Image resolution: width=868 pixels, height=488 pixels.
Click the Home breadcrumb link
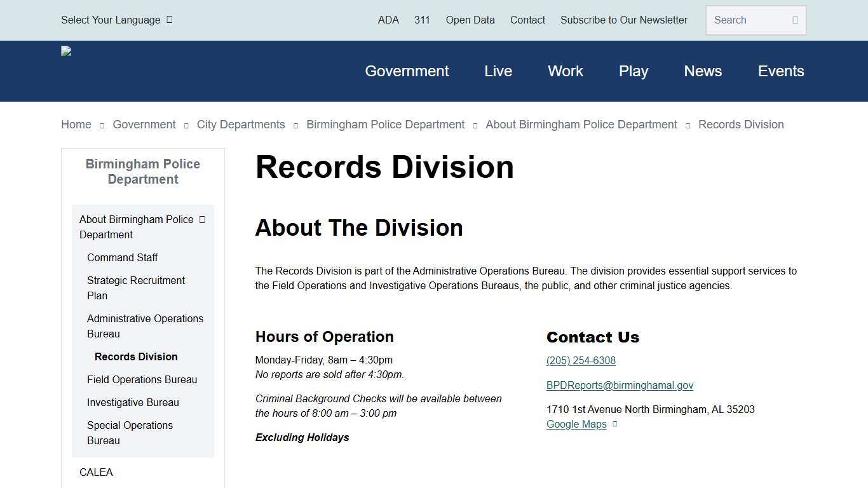coord(76,125)
